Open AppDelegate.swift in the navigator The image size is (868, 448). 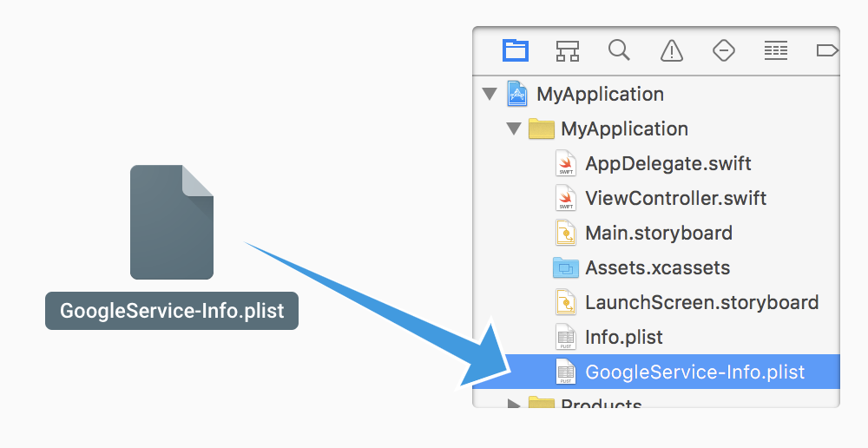coord(668,164)
